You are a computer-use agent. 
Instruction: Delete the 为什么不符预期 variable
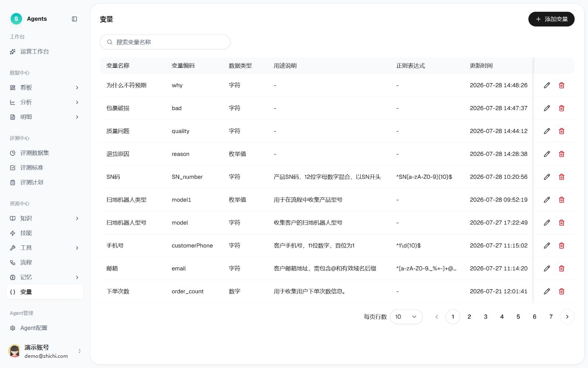pos(561,85)
